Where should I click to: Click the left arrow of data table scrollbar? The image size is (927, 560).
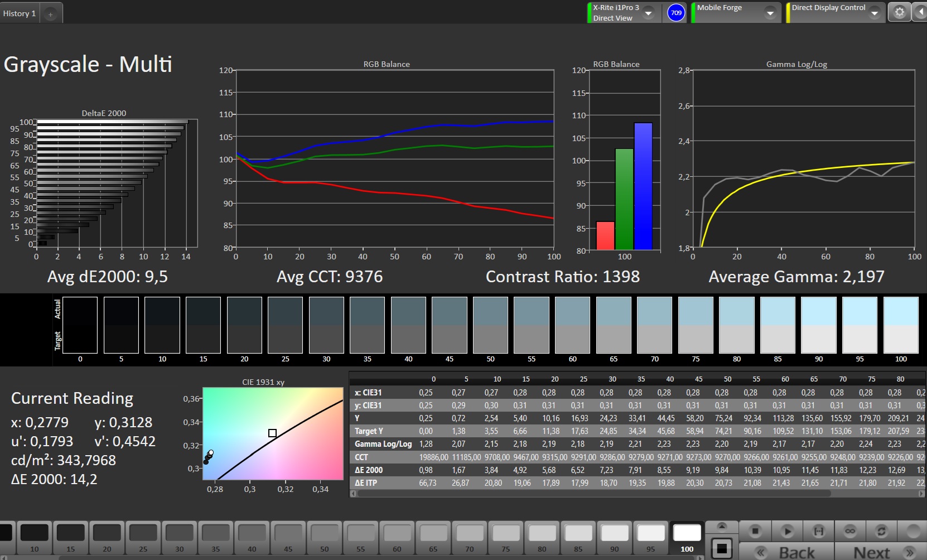354,494
